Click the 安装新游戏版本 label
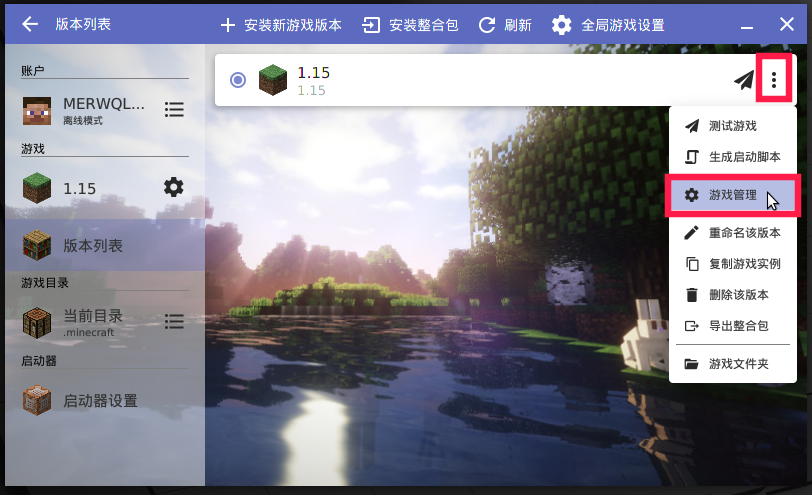 pos(293,25)
